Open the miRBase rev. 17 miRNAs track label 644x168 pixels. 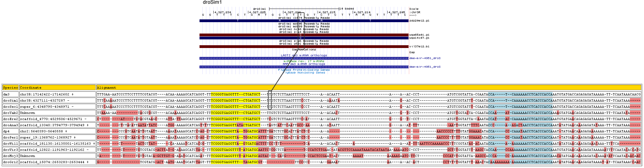(304, 61)
